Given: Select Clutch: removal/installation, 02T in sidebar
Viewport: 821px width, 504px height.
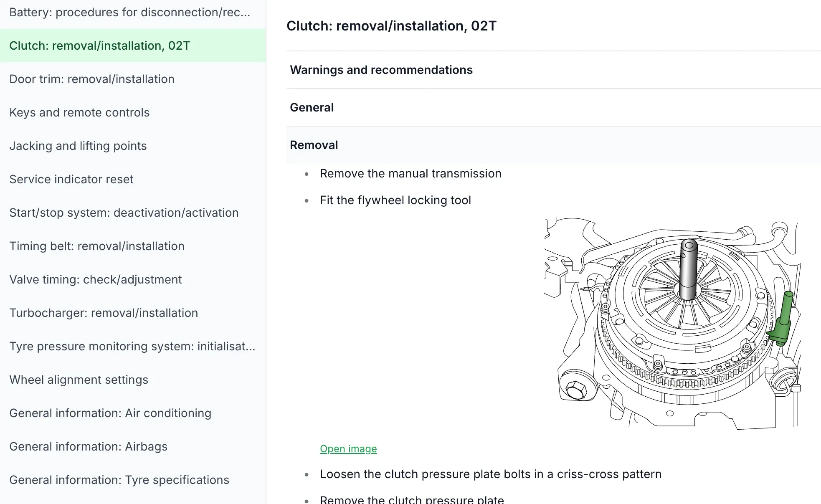Looking at the screenshot, I should [133, 46].
